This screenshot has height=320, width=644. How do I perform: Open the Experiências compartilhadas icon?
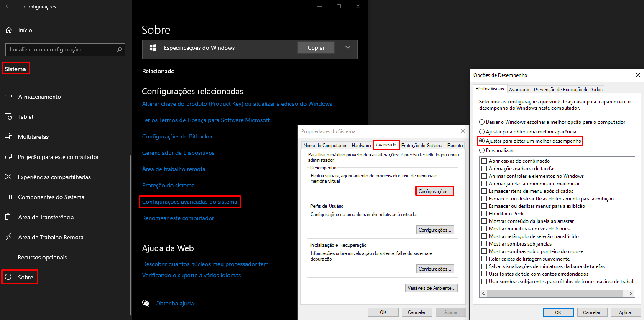tap(8, 177)
